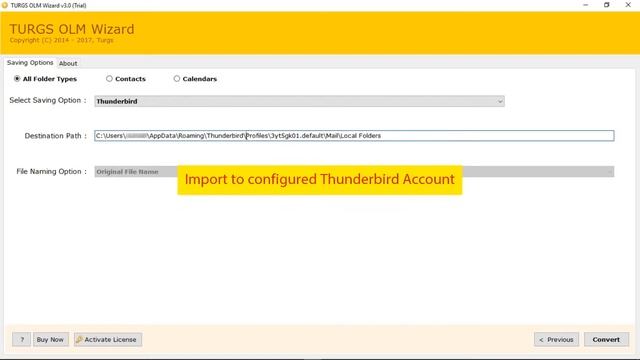Switch to the Saving Options tab
The width and height of the screenshot is (640, 360).
click(x=30, y=63)
